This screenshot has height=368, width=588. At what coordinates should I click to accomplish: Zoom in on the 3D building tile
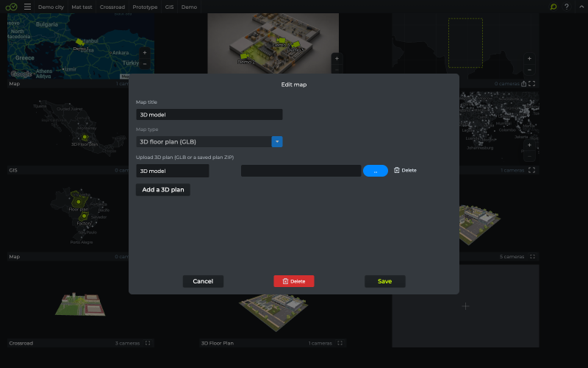point(337,58)
